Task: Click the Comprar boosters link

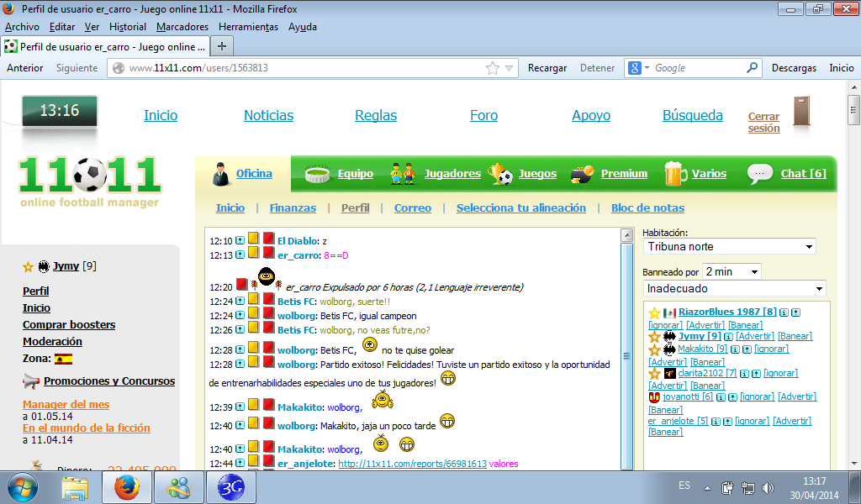Action: [69, 325]
